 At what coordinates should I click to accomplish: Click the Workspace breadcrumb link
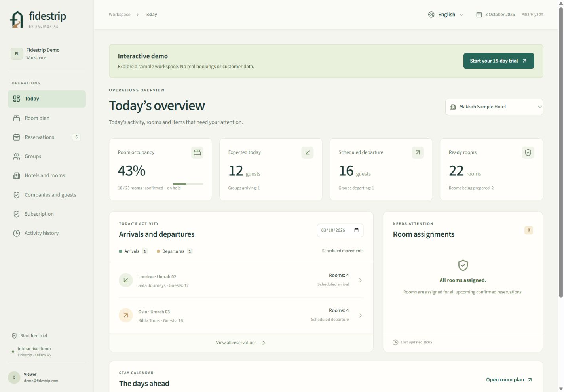[x=120, y=15]
